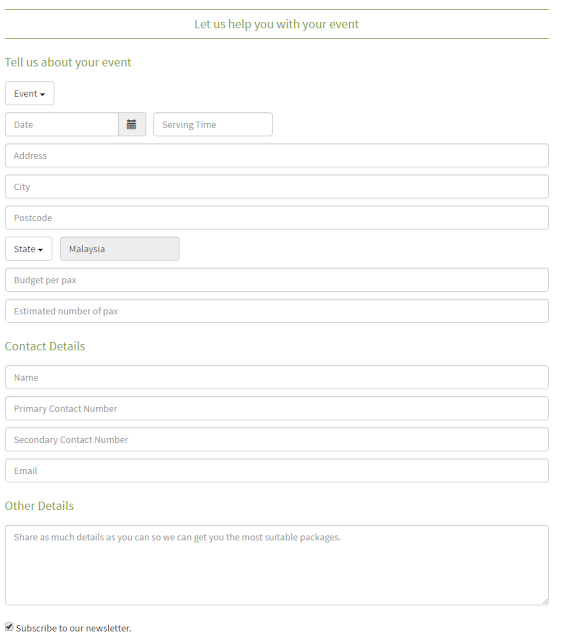
Task: Click the Date input field
Action: [62, 124]
